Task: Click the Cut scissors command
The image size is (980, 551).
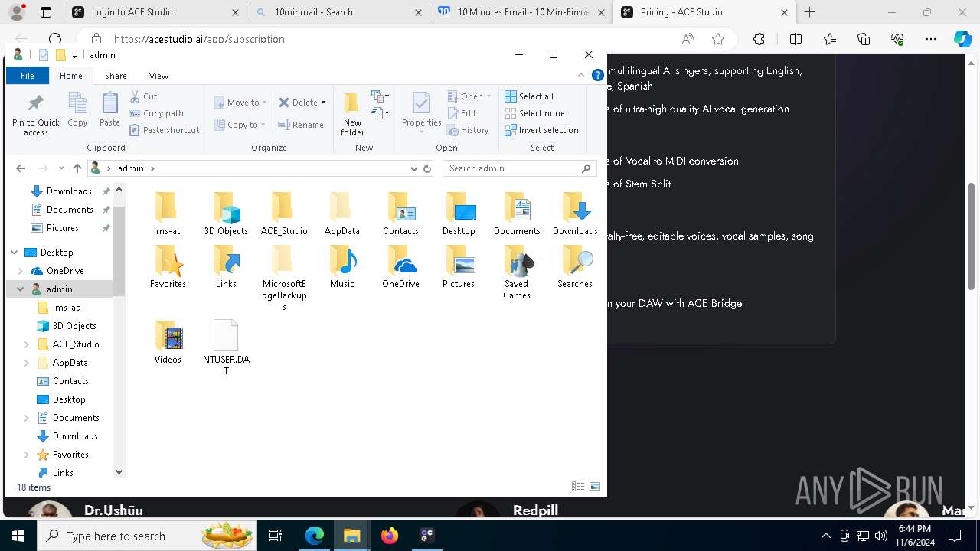Action: [143, 96]
